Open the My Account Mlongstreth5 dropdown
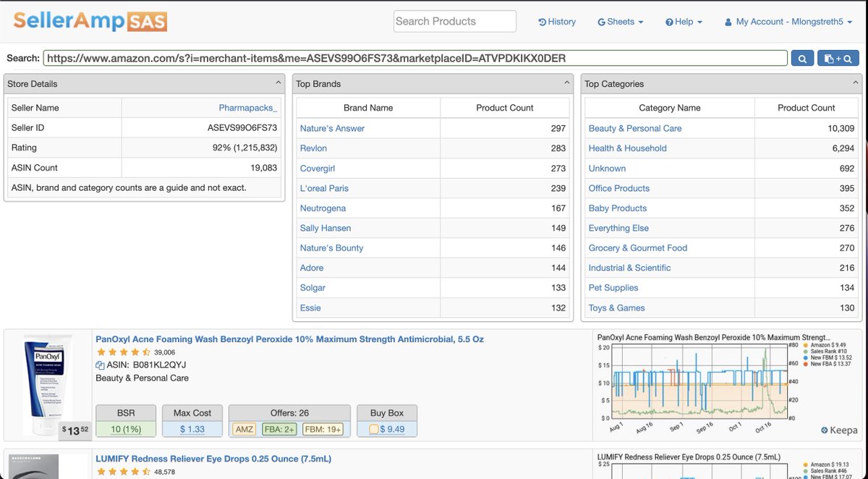The width and height of the screenshot is (868, 479). click(x=788, y=22)
